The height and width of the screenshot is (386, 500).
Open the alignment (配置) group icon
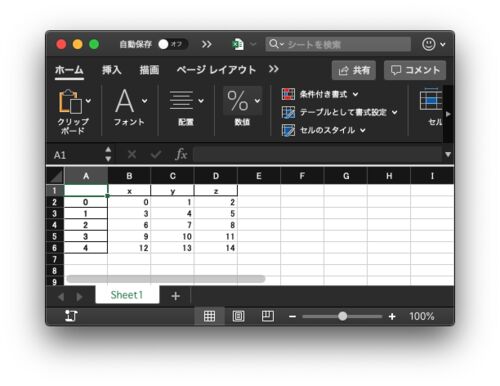pyautogui.click(x=181, y=100)
